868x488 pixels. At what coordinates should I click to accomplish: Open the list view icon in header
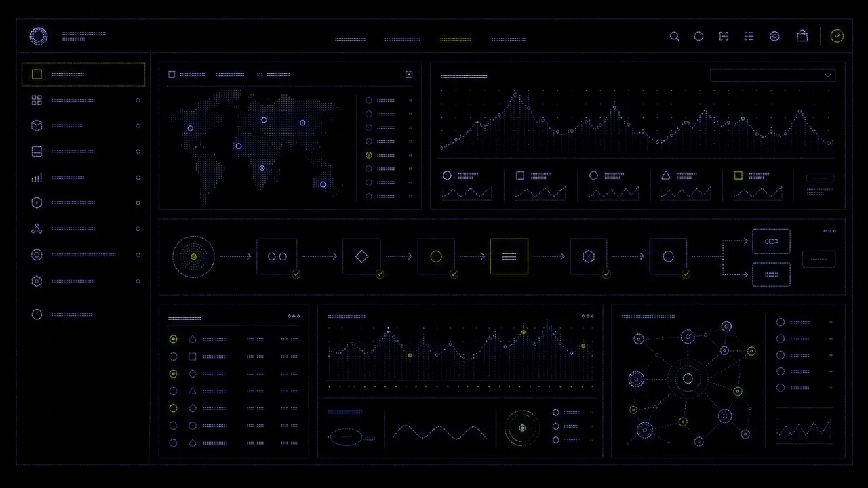point(749,36)
